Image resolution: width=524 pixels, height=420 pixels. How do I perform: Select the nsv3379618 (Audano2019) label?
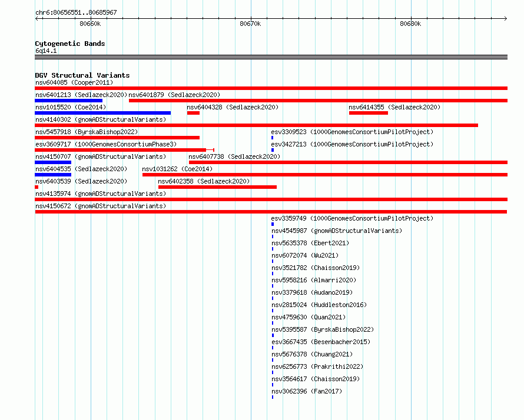pyautogui.click(x=312, y=292)
